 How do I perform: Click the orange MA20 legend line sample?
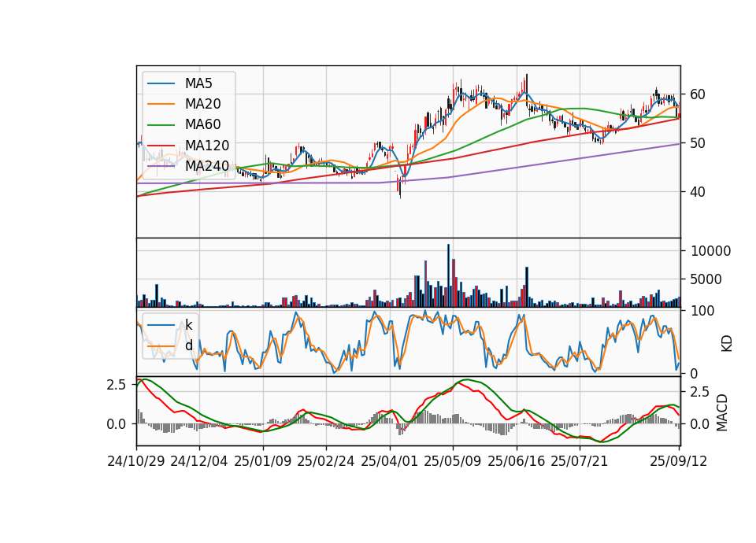pos(161,104)
